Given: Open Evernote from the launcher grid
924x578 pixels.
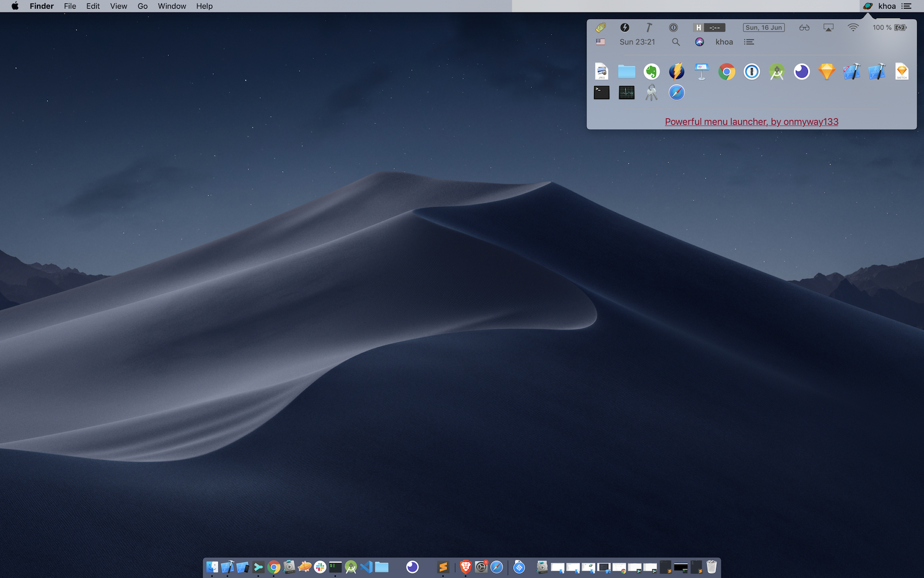Looking at the screenshot, I should pos(651,72).
